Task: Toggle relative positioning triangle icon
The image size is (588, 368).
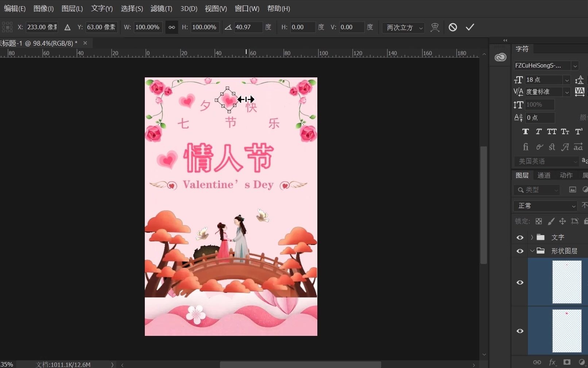Action: 67,27
